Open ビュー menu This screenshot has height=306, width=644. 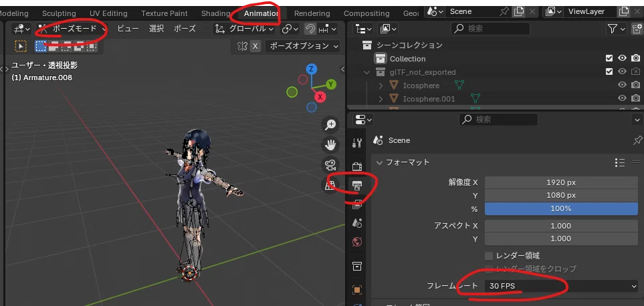point(128,29)
